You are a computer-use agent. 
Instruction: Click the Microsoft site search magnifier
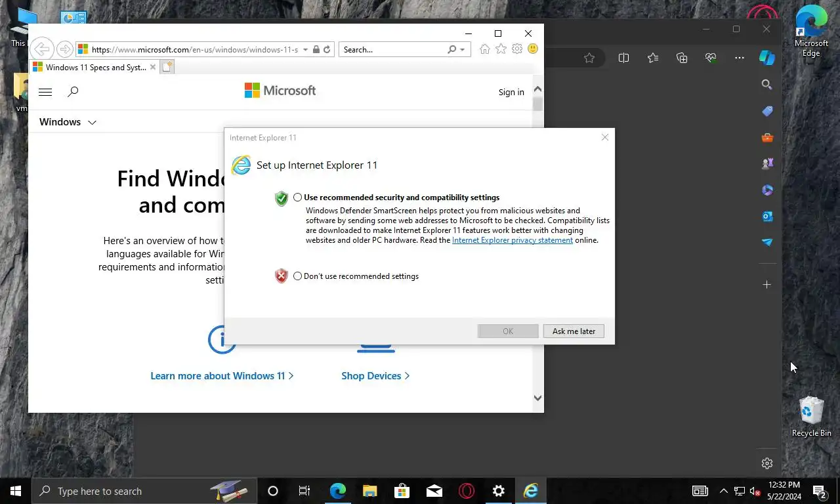coord(73,92)
